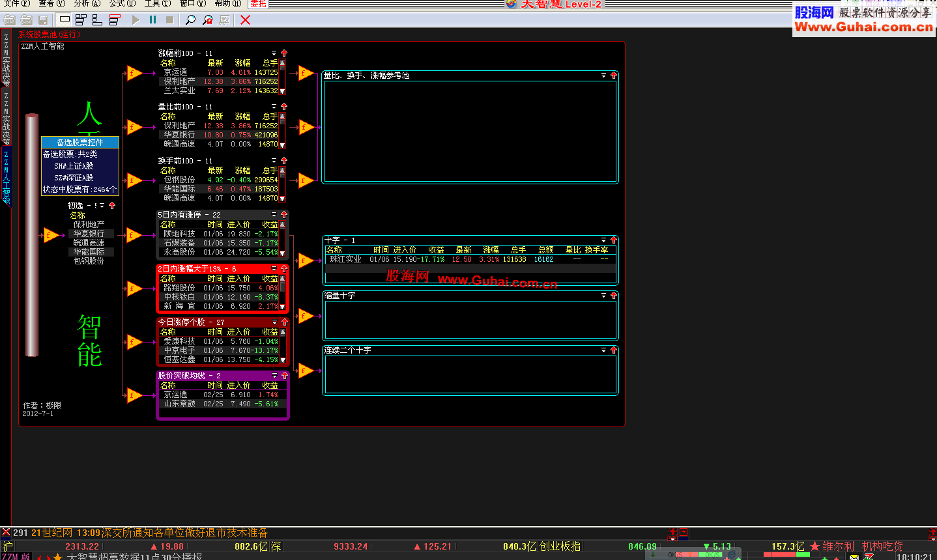
Task: Sort 涨幅前100 panel by 涨幅 column header
Action: (242, 63)
